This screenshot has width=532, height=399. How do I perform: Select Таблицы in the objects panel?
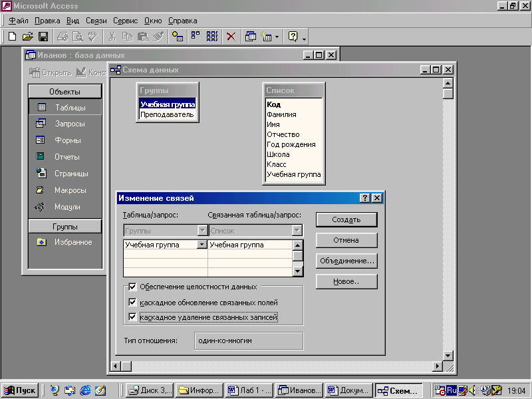click(x=65, y=108)
